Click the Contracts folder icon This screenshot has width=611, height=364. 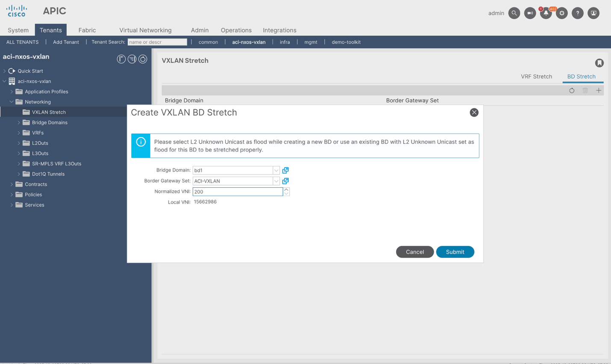coord(19,184)
